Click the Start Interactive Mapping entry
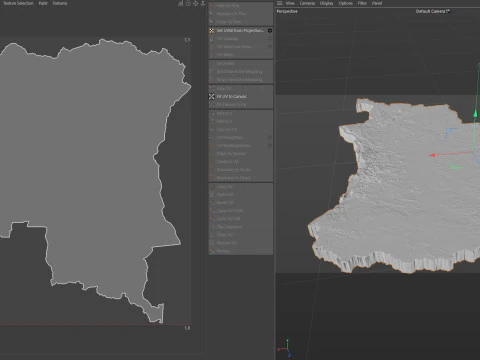Image resolution: width=480 pixels, height=360 pixels. coord(240,72)
